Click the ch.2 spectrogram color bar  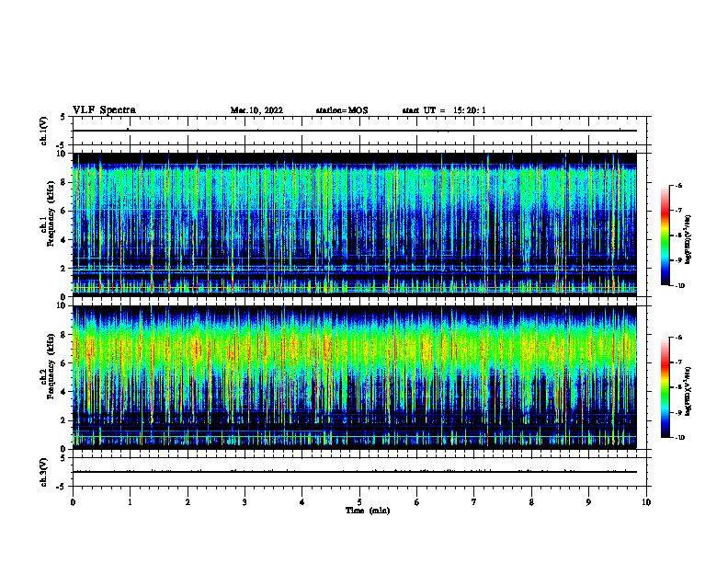pos(665,387)
